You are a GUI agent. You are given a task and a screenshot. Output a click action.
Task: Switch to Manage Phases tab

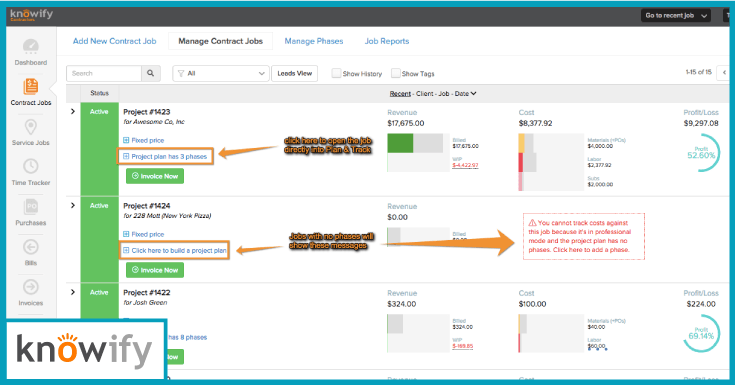314,41
